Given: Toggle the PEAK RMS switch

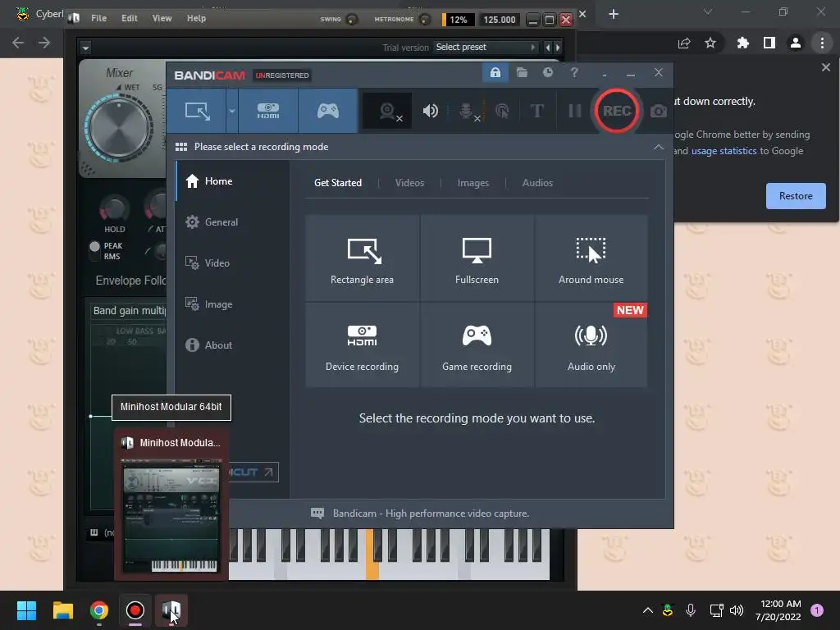Looking at the screenshot, I should click(x=95, y=251).
